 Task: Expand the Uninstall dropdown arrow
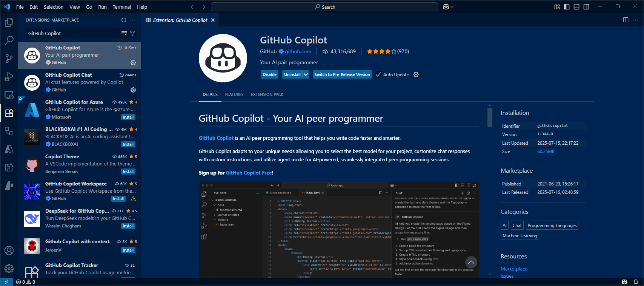306,74
